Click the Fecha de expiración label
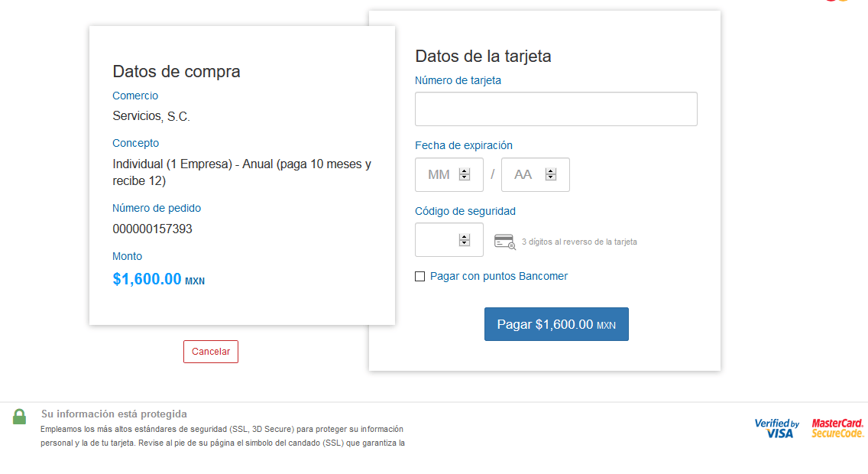 pos(464,145)
